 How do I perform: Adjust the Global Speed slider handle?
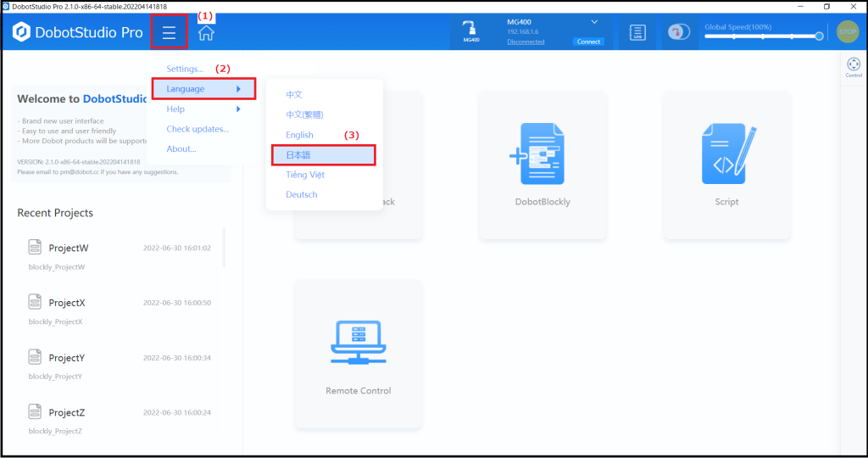819,36
